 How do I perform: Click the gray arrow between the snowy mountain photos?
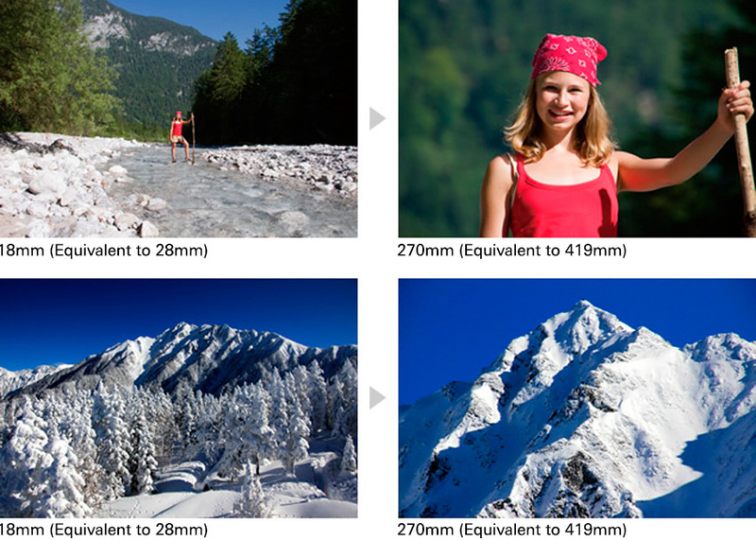tap(377, 398)
